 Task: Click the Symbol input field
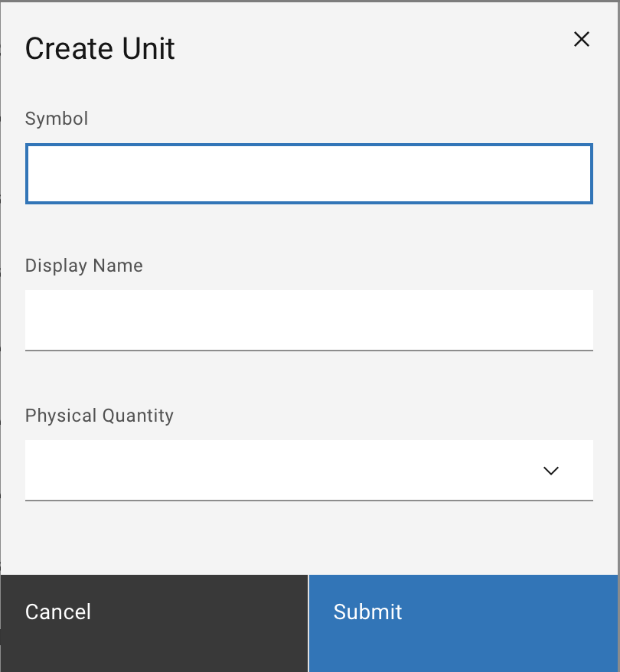[308, 174]
